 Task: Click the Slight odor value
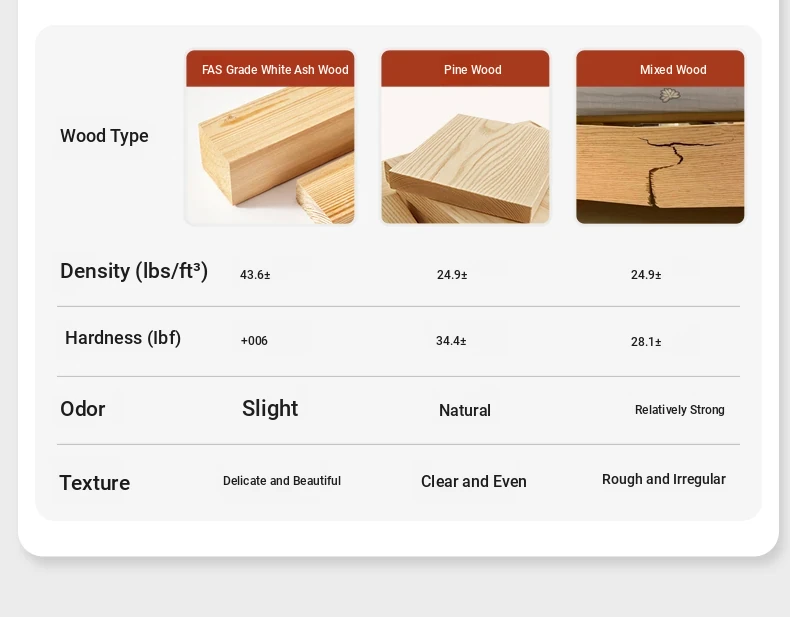[270, 408]
